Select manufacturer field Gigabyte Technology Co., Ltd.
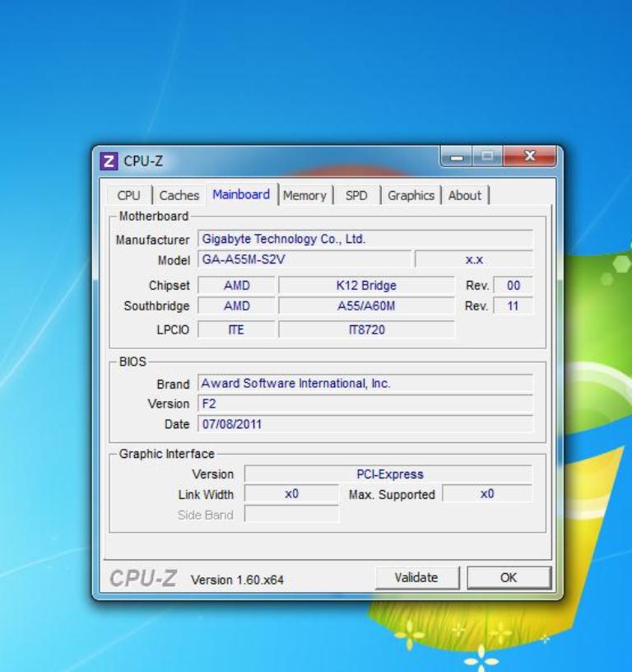The image size is (632, 672). pos(365,239)
